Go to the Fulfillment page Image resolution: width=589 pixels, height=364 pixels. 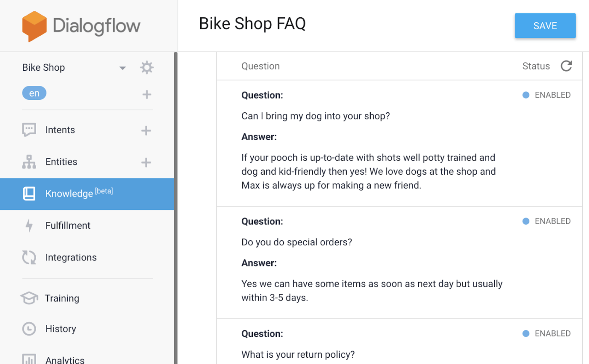point(68,226)
